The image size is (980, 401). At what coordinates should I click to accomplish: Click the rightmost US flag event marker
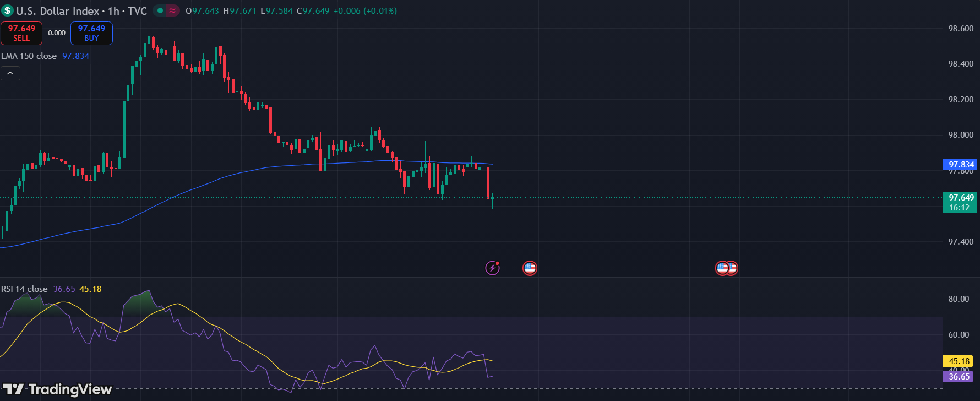coord(732,268)
